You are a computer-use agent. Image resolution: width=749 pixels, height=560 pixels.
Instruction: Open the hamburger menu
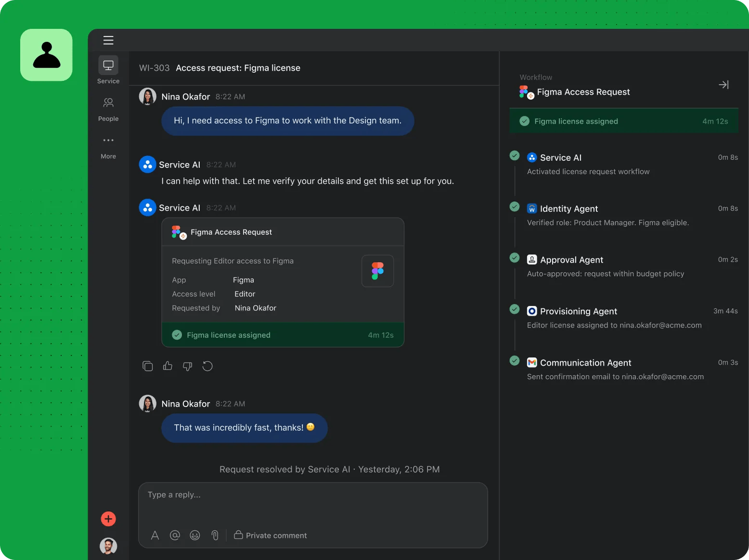point(108,40)
